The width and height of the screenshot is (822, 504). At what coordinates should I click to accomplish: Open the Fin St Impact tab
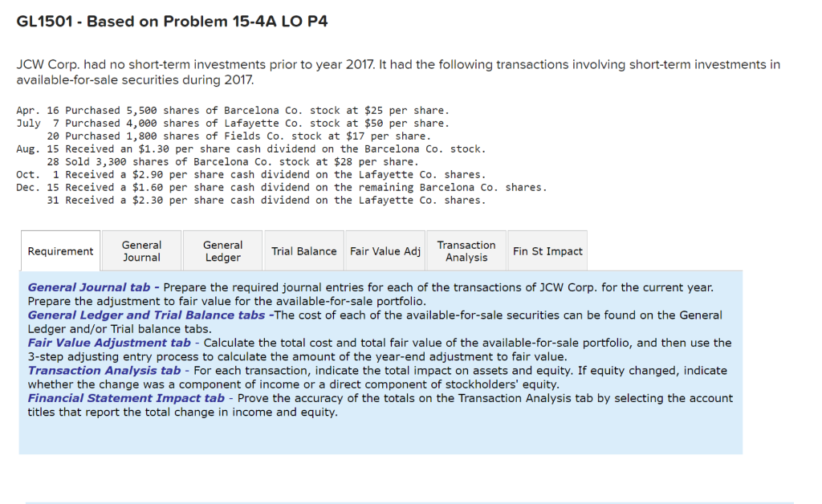tap(547, 250)
